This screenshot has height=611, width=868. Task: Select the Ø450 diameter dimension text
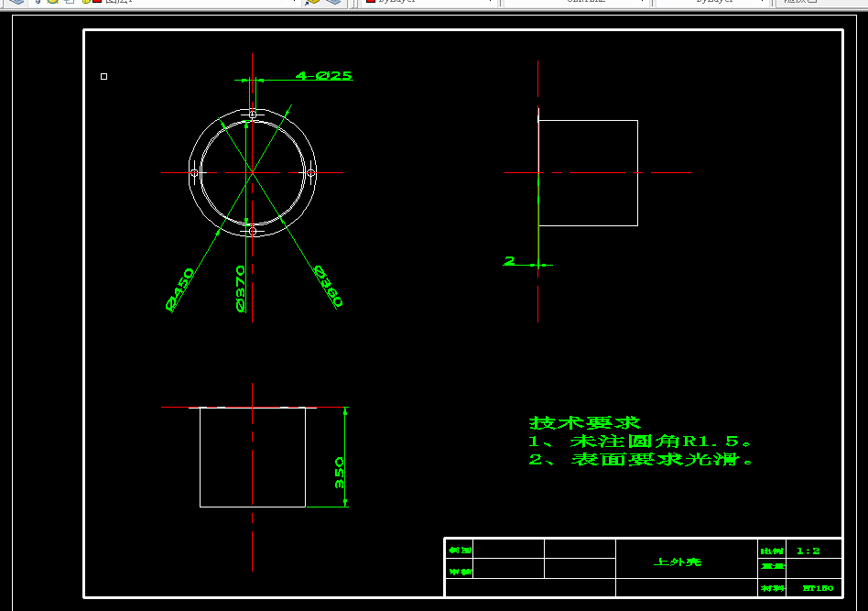coord(180,289)
